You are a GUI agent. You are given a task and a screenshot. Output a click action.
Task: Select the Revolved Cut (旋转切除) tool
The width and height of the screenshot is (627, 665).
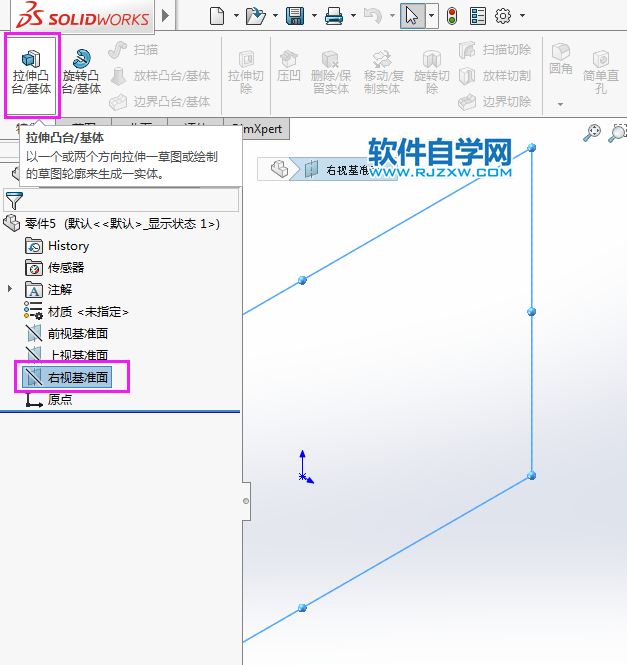click(432, 73)
